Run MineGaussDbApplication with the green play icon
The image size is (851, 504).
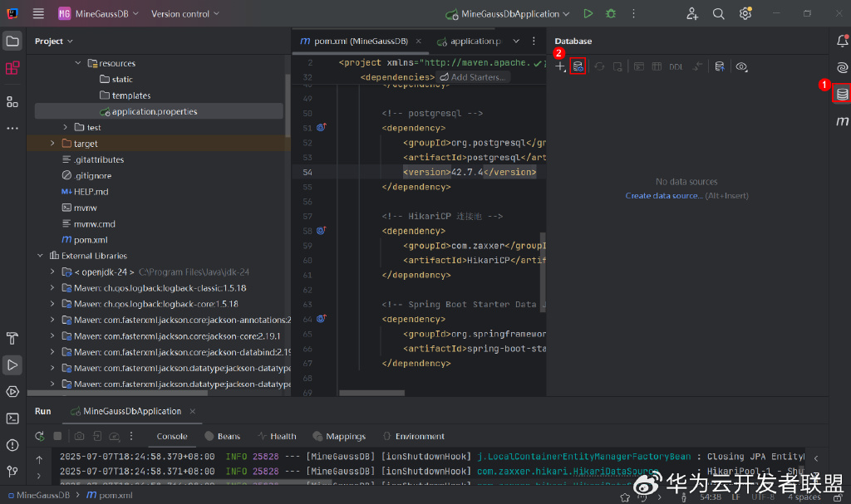588,13
